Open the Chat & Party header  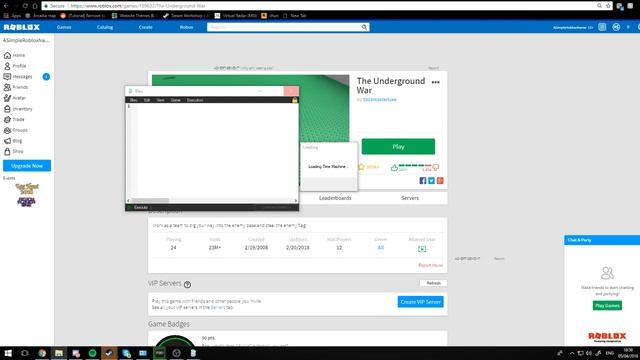point(602,240)
